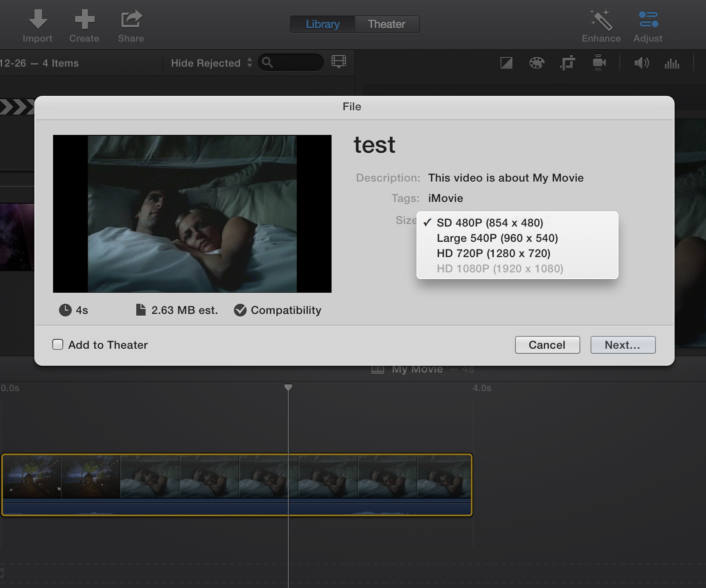Click the Enhance magic wand icon
The width and height of the screenshot is (706, 588).
[601, 20]
